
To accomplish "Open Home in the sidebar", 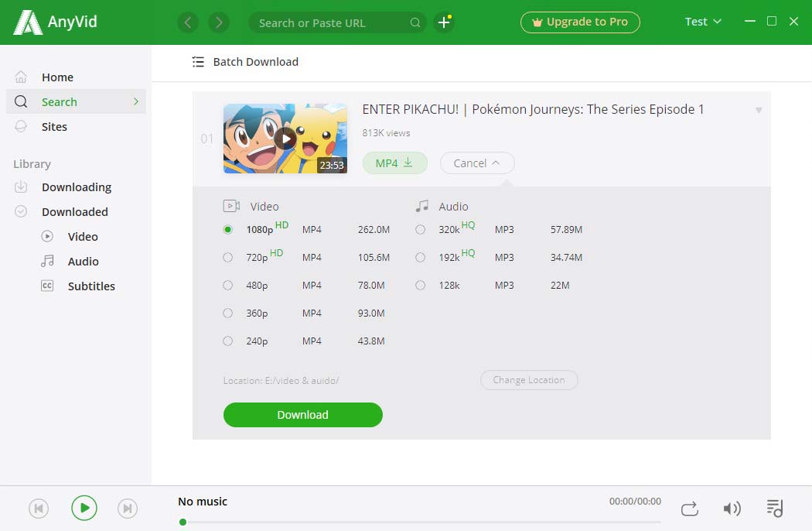I will point(76,77).
